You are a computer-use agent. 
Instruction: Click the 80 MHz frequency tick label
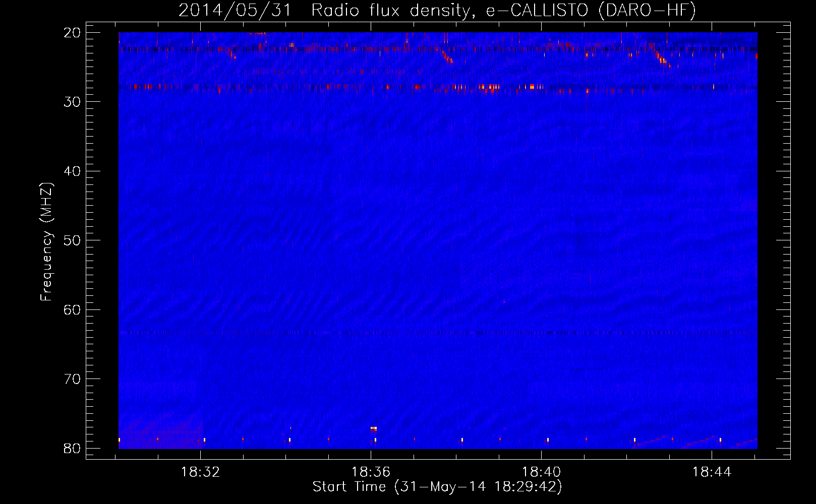pyautogui.click(x=73, y=449)
